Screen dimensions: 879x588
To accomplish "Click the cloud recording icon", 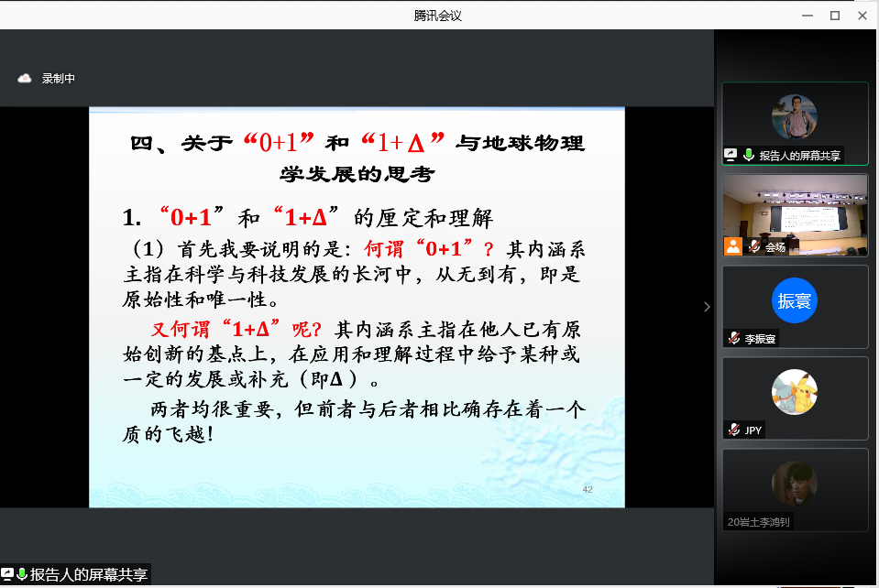I will [25, 79].
